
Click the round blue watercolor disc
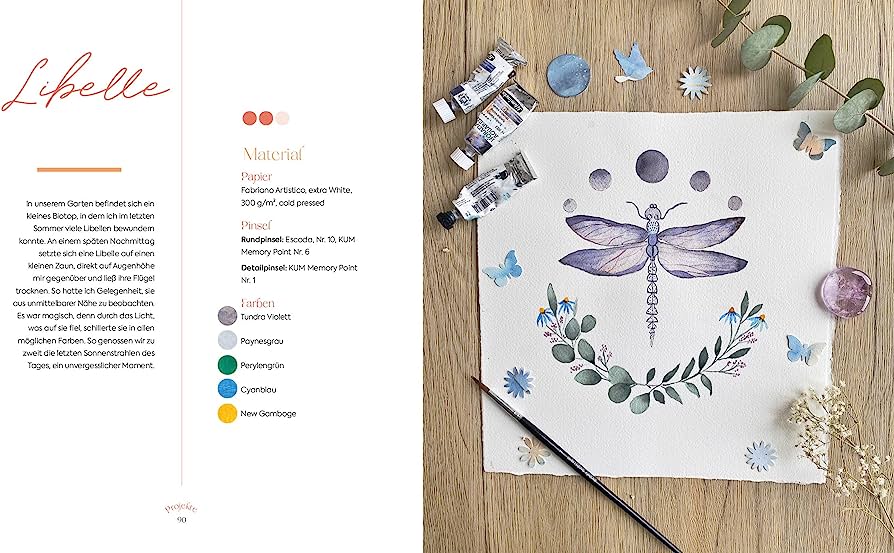[568, 75]
